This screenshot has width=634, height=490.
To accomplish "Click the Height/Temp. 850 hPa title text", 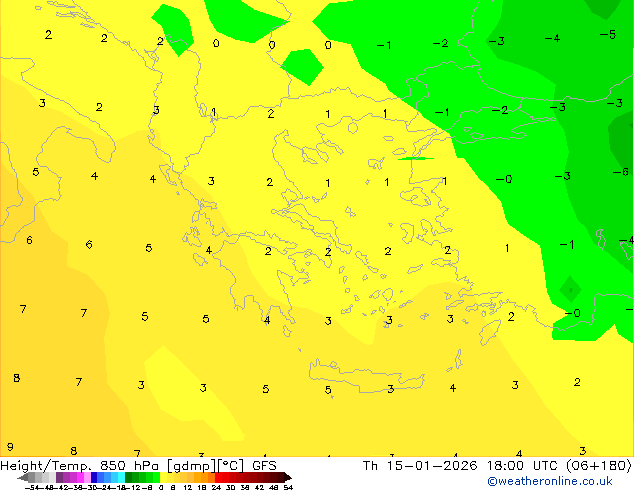I will coord(81,465).
